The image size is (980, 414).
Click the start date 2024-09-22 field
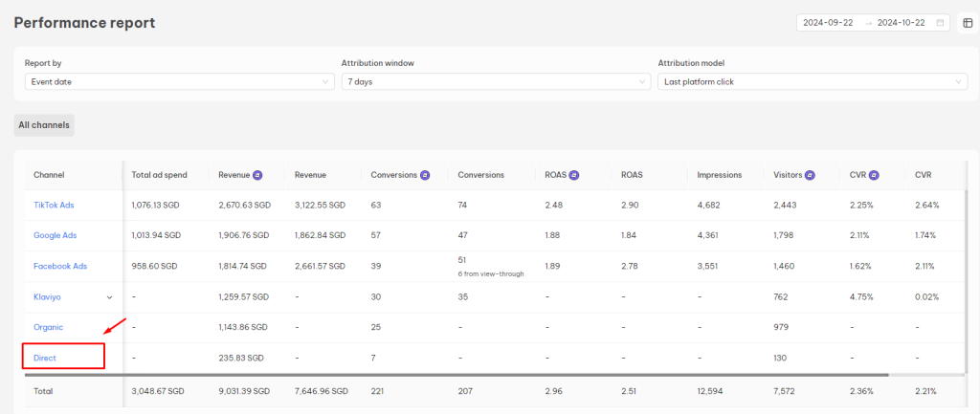(x=829, y=23)
